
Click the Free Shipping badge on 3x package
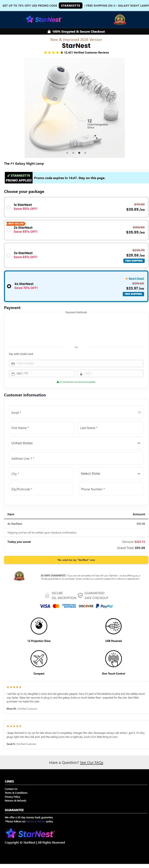click(x=134, y=261)
